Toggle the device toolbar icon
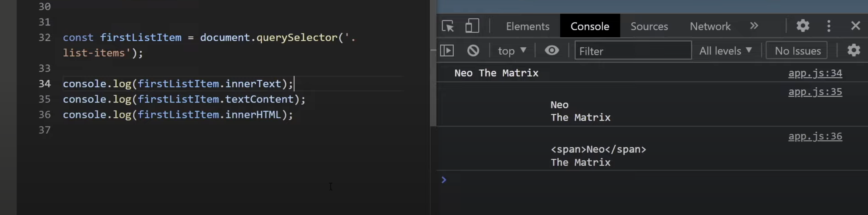868x215 pixels. (472, 26)
